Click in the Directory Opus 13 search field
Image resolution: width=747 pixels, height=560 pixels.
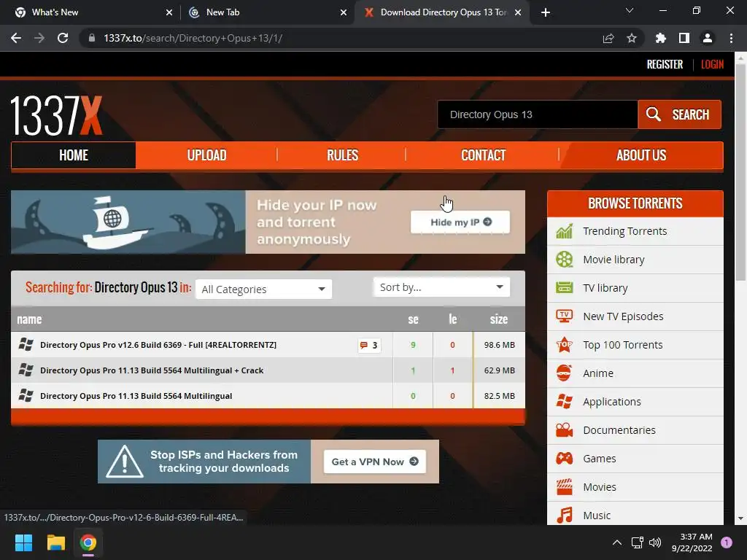tap(538, 114)
